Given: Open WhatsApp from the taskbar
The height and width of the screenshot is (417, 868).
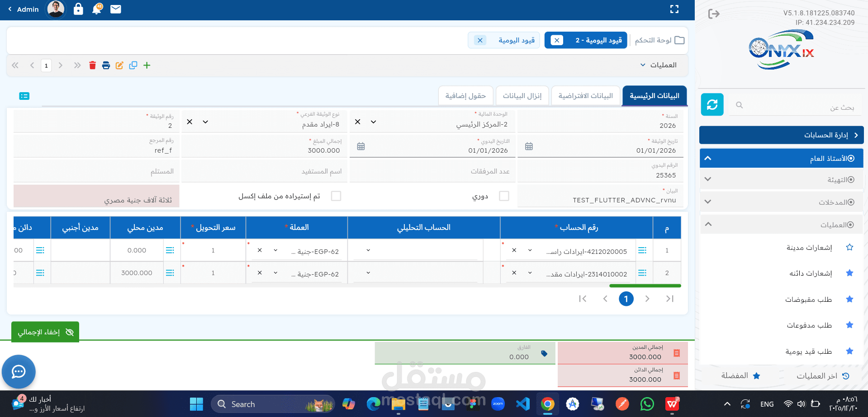Looking at the screenshot, I should click(647, 404).
